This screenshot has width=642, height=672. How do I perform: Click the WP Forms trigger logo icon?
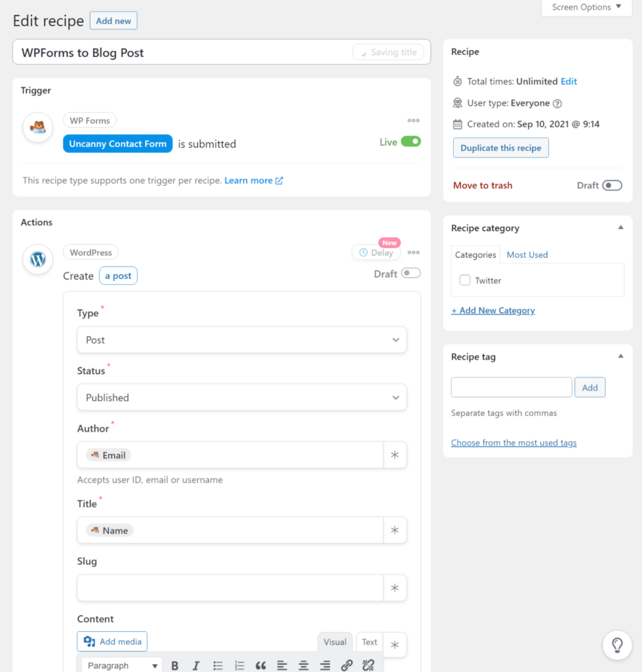tap(37, 127)
